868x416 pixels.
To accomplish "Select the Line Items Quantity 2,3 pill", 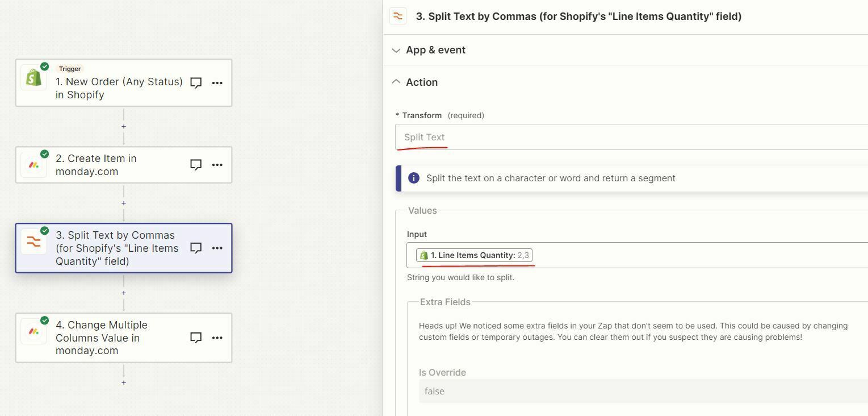I will coord(474,255).
